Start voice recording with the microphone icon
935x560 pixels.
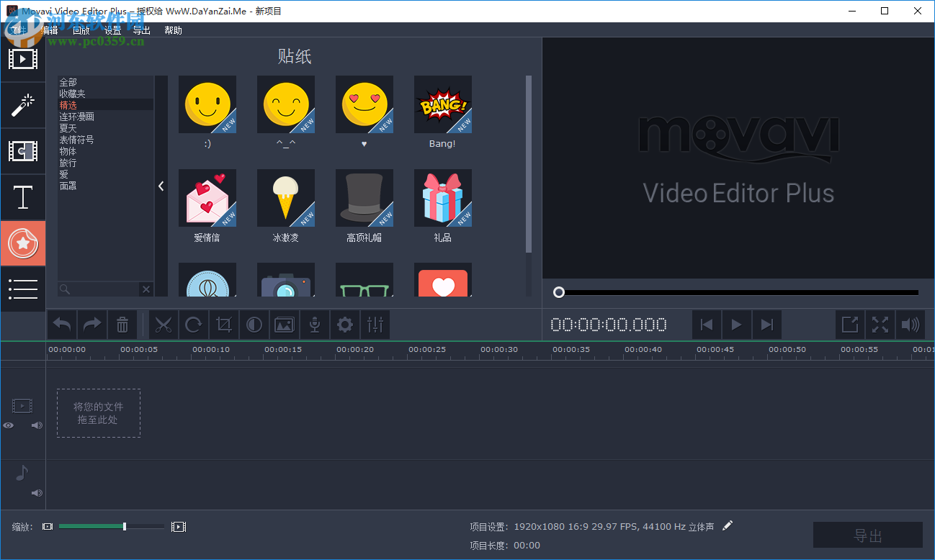(x=315, y=324)
